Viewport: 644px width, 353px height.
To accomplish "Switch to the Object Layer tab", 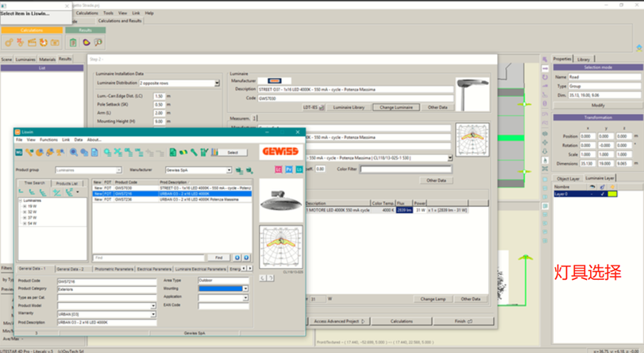I will tap(568, 179).
